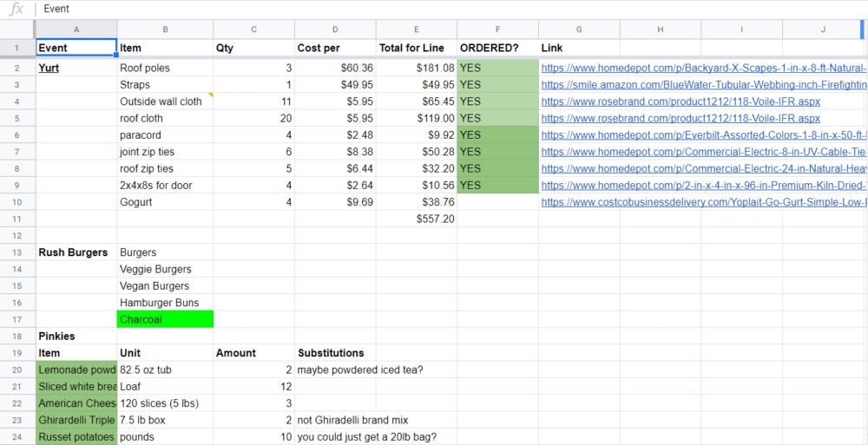The height and width of the screenshot is (445, 868).
Task: Select the Burgers cell in row 13
Action: click(165, 252)
